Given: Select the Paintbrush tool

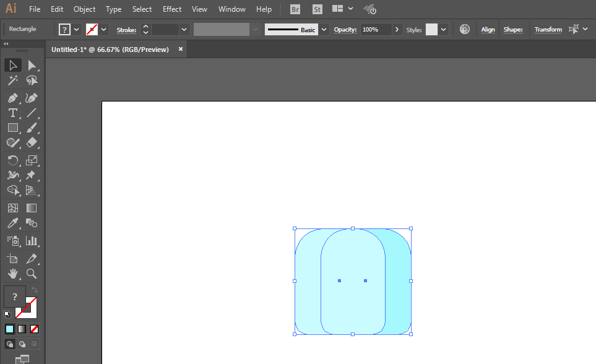Looking at the screenshot, I should pos(32,128).
